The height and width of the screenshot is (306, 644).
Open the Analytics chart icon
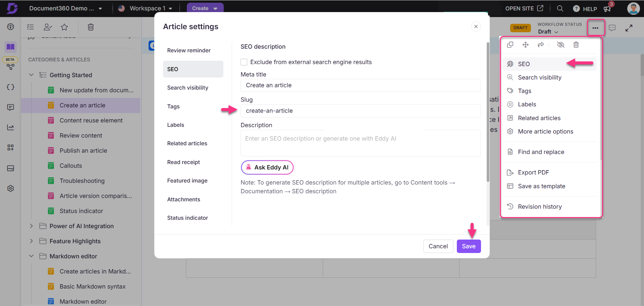(x=10, y=127)
